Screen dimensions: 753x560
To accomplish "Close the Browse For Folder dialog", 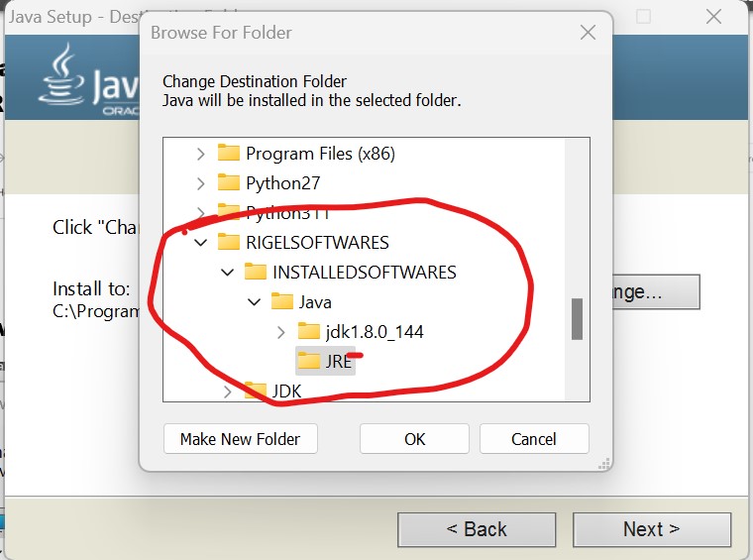I will [588, 33].
